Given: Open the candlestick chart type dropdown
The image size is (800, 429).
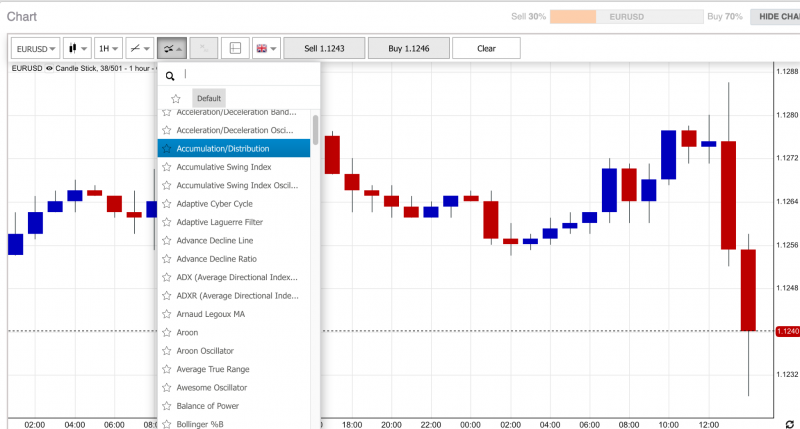Looking at the screenshot, I should tap(77, 48).
